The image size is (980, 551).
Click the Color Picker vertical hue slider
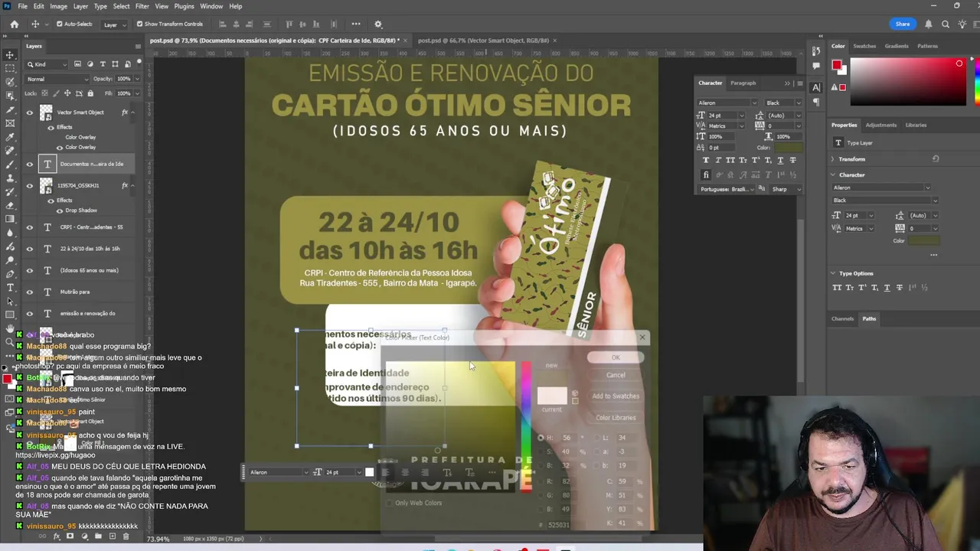[x=526, y=427]
